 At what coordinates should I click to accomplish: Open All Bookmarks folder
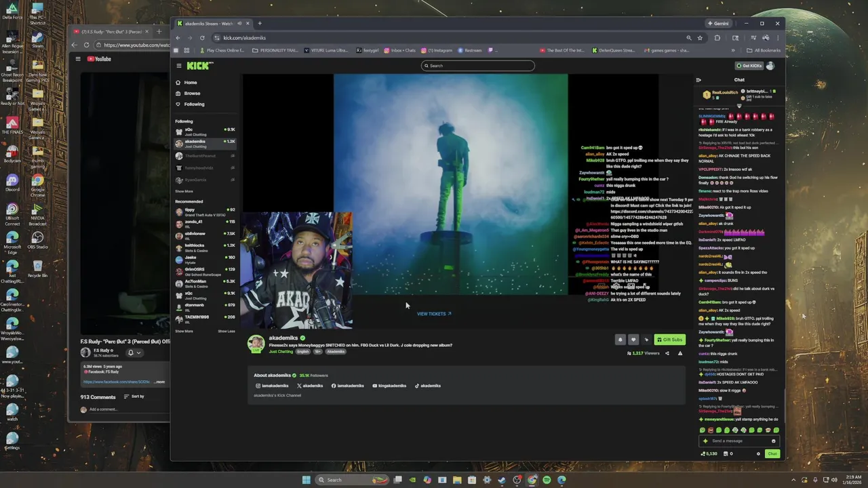[x=764, y=50]
